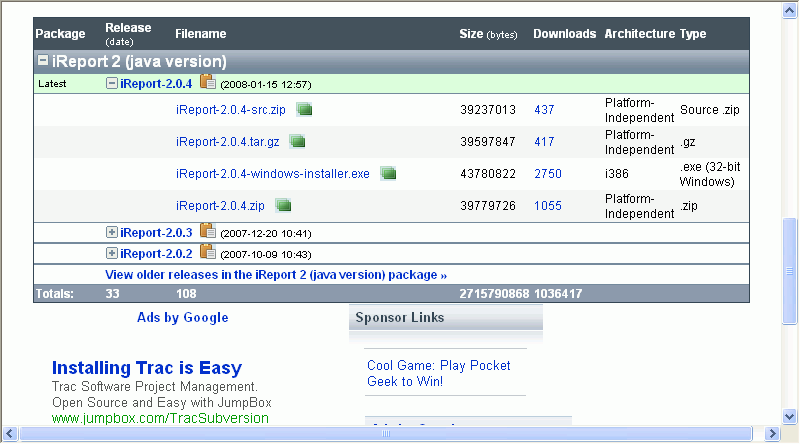Download iReport-2.0.4.zip file
This screenshot has width=800, height=444.
pos(220,206)
